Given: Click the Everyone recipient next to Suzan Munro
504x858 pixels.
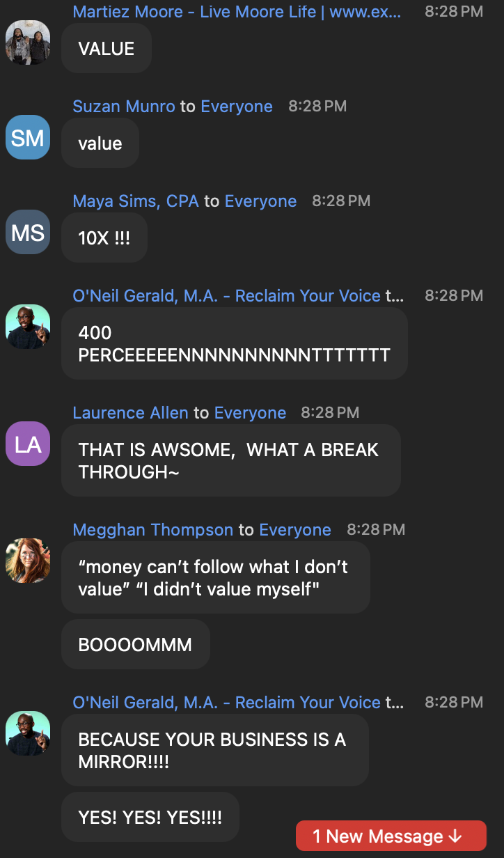Looking at the screenshot, I should (x=237, y=107).
